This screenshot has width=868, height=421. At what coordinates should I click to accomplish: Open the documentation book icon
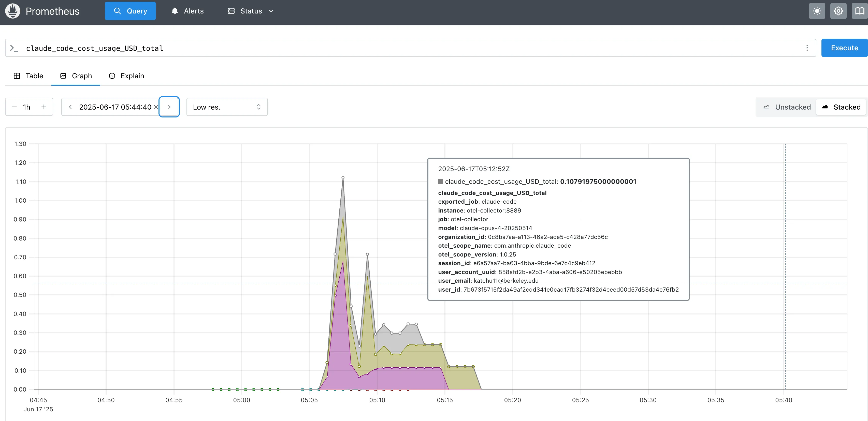click(x=859, y=11)
